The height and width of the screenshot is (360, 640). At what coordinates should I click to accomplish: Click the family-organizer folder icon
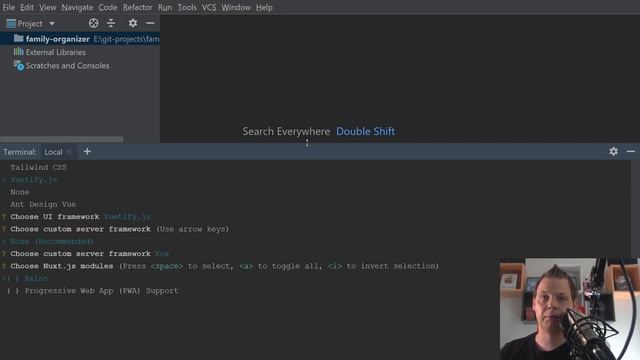[18, 38]
